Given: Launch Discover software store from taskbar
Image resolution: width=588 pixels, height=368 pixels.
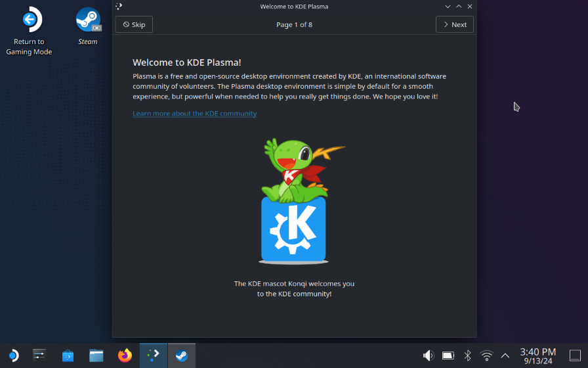Looking at the screenshot, I should [68, 356].
